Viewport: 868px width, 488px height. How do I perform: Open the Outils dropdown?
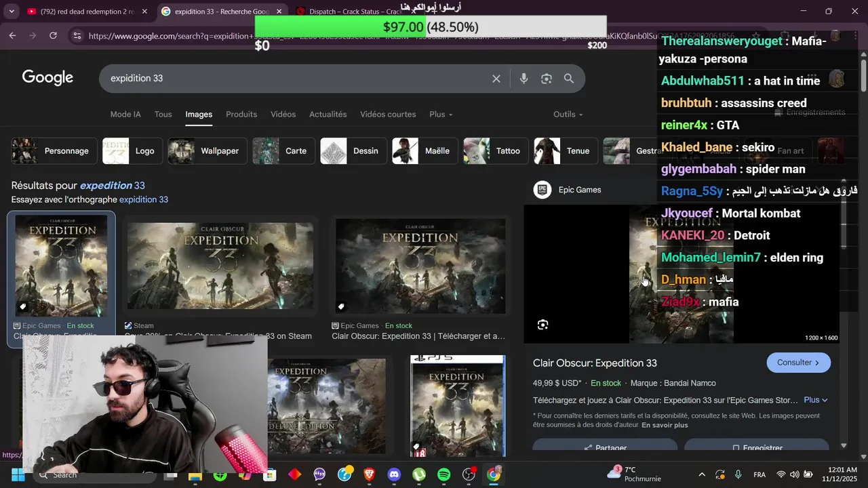(x=568, y=114)
